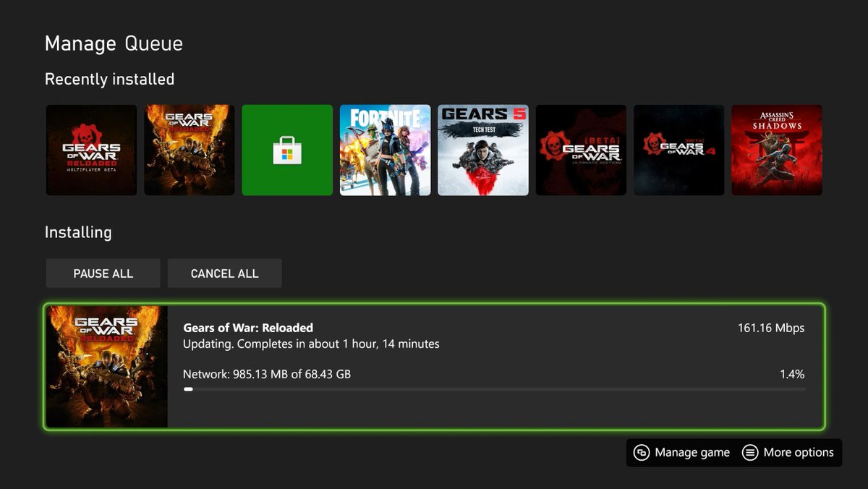Open More options label

799,453
